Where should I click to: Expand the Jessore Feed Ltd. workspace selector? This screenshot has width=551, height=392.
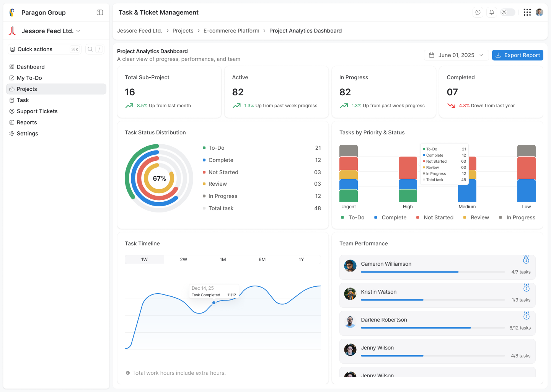[78, 31]
